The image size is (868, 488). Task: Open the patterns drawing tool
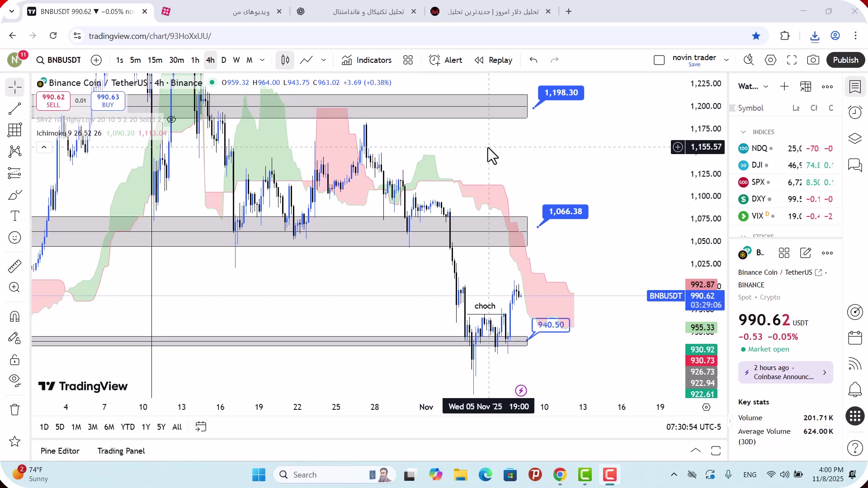point(14,151)
